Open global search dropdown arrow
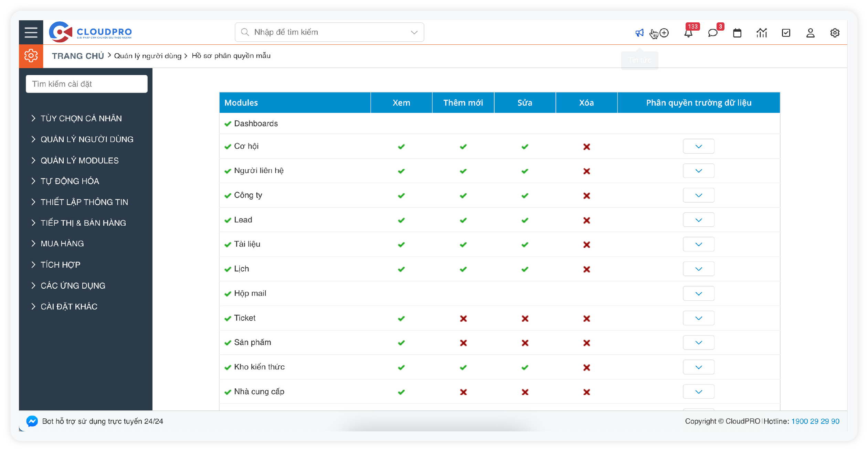The height and width of the screenshot is (451, 868). 414,32
